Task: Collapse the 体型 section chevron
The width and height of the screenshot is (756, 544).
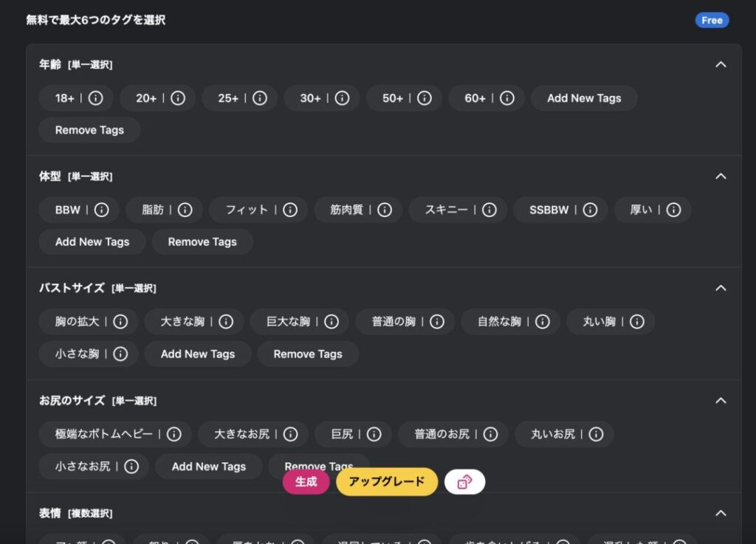Action: tap(721, 176)
